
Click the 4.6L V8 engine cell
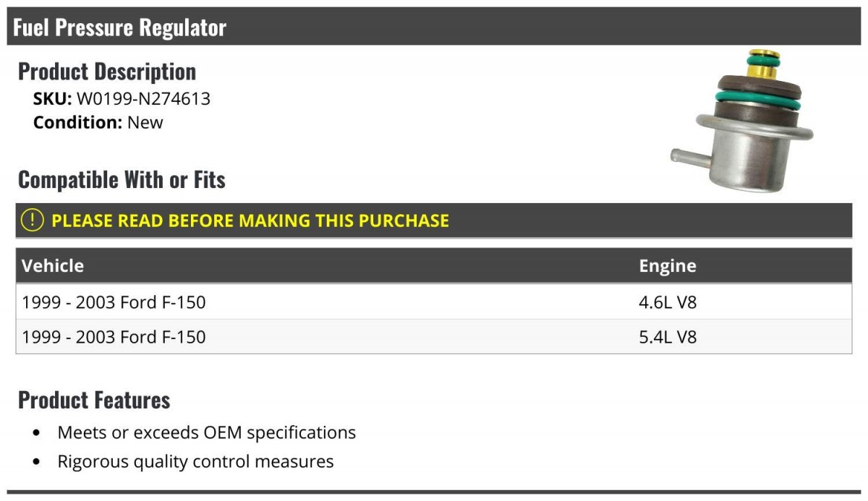coord(668,302)
